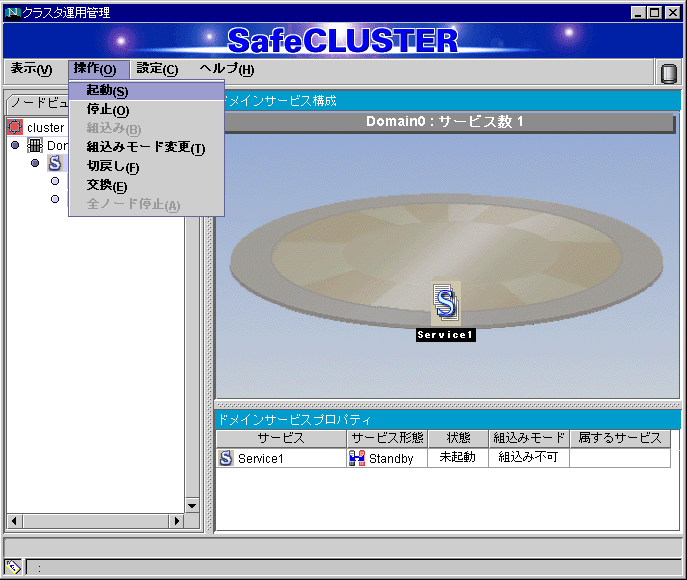Click the red cluster root icon
Viewport: 687px width, 580px height.
[x=15, y=128]
